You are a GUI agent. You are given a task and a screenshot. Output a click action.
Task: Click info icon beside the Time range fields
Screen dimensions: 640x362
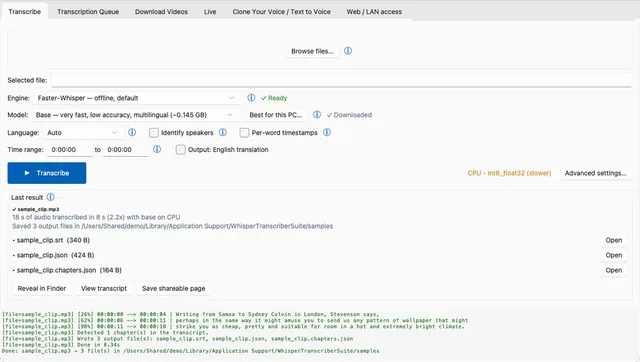(157, 149)
